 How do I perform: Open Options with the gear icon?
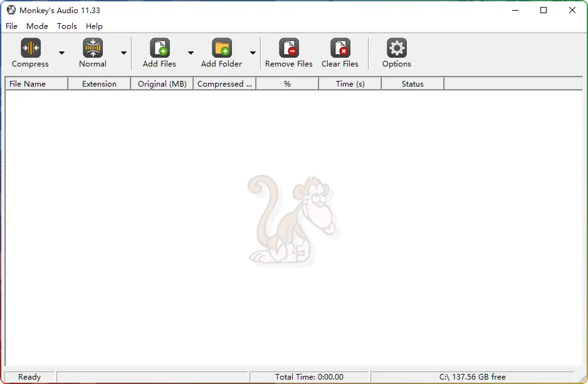(396, 48)
